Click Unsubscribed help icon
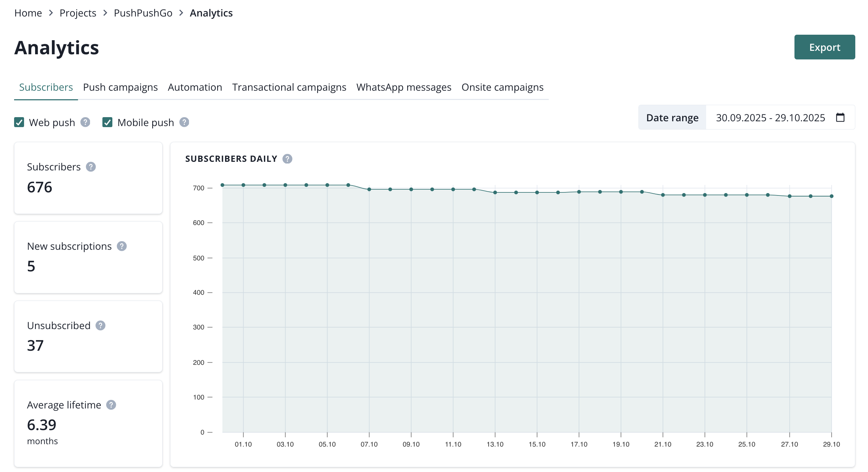This screenshot has height=472, width=868. click(100, 326)
